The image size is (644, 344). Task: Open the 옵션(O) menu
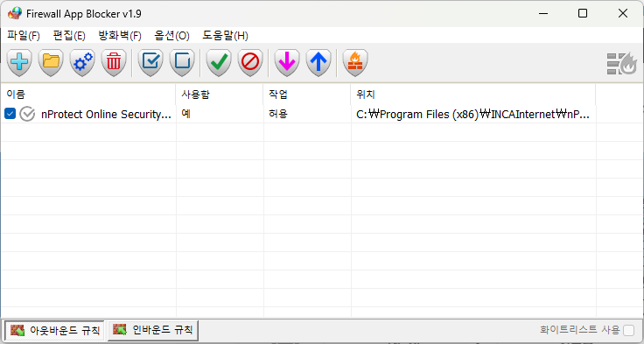(171, 36)
